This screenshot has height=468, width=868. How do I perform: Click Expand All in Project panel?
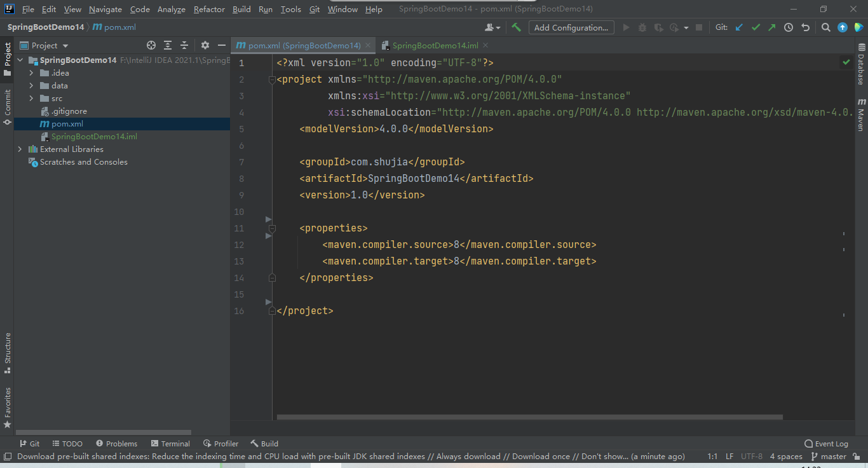(x=168, y=45)
